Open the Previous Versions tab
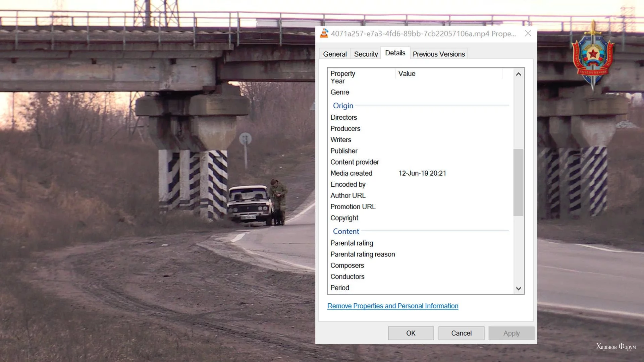Image resolution: width=644 pixels, height=362 pixels. point(439,54)
